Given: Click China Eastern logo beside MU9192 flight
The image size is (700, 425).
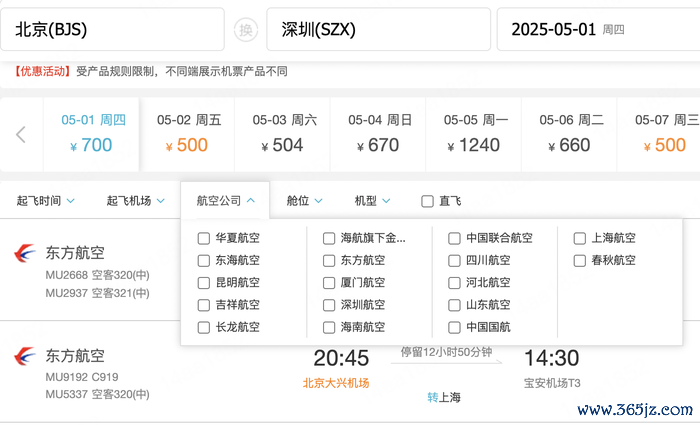Looking at the screenshot, I should (25, 356).
